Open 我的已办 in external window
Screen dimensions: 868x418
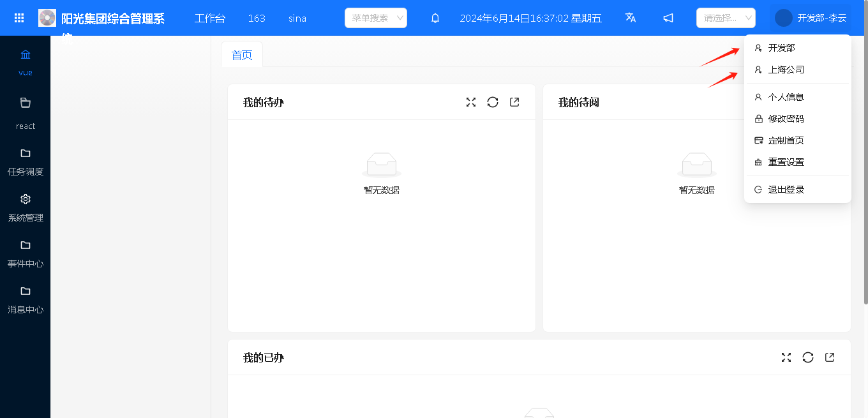830,357
